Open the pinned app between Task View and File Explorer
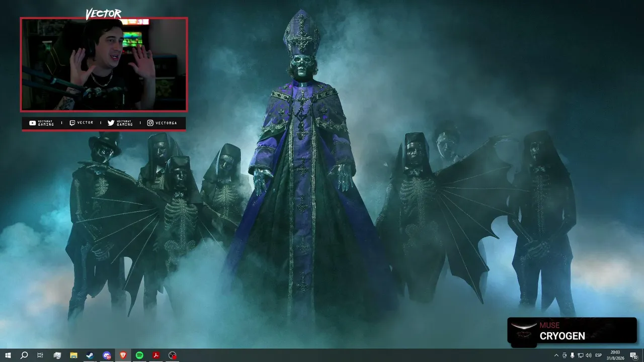This screenshot has height=362, width=644. tap(57, 355)
